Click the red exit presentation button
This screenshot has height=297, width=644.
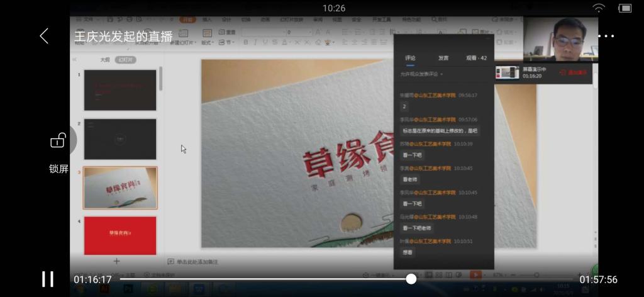click(574, 73)
